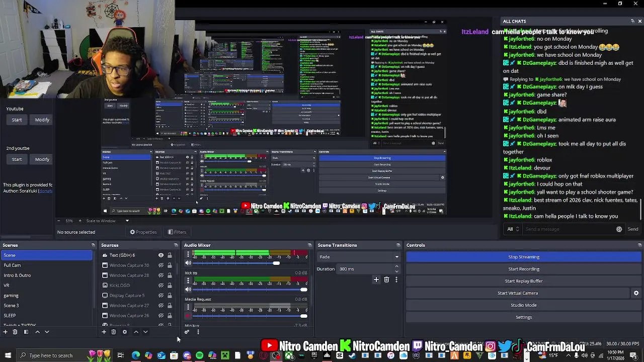Open Task View on the taskbar
Image resolution: width=644 pixels, height=362 pixels.
(121, 355)
